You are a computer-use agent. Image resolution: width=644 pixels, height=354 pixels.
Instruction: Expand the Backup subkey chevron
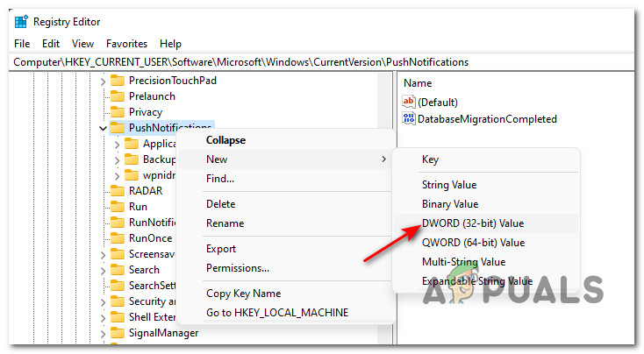(117, 160)
